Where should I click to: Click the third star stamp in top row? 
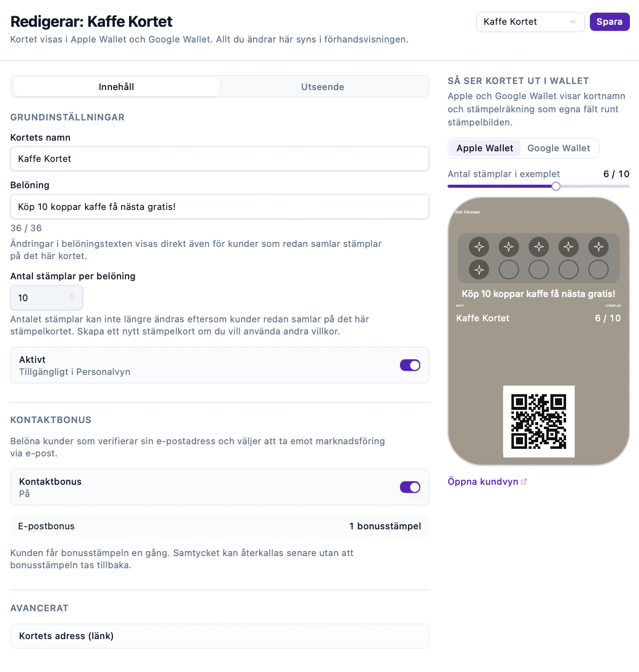click(539, 247)
